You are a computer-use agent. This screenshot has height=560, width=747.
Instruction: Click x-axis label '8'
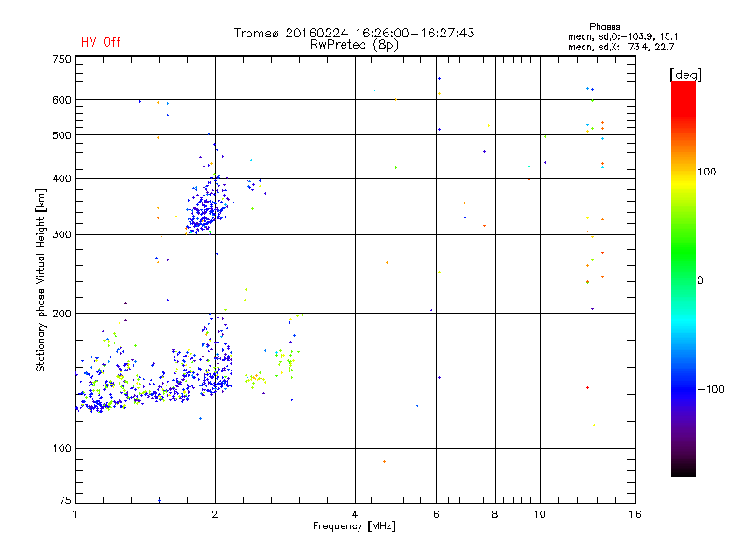495,514
